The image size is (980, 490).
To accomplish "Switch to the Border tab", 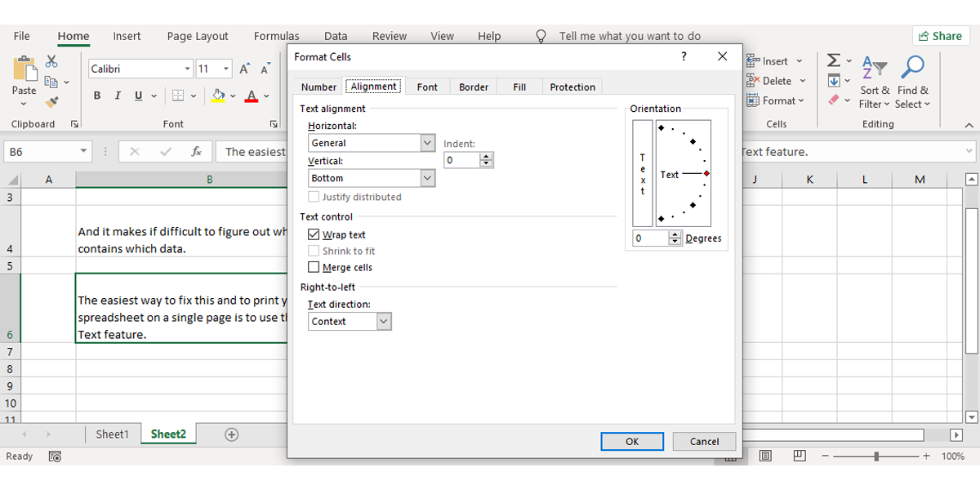I will click(x=474, y=87).
